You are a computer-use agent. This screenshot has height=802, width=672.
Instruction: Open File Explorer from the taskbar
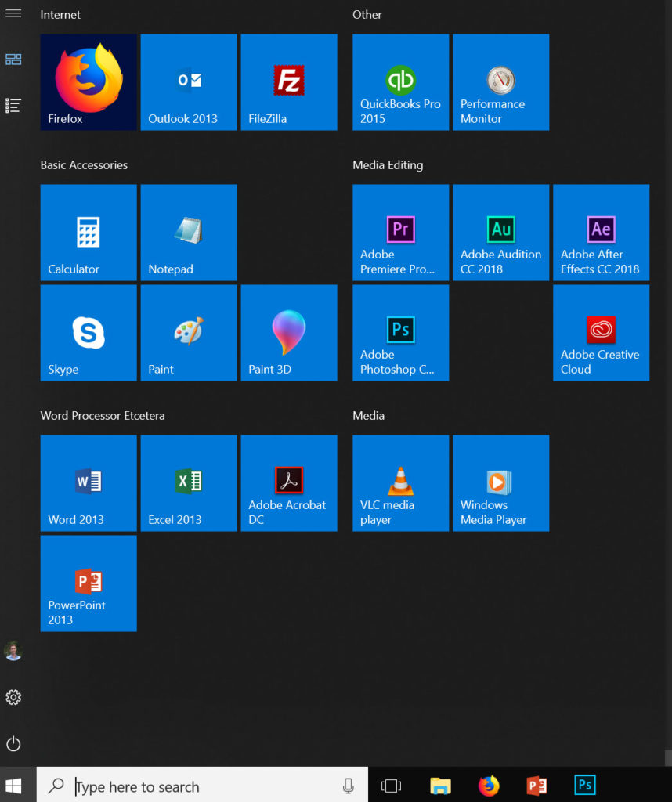[440, 786]
